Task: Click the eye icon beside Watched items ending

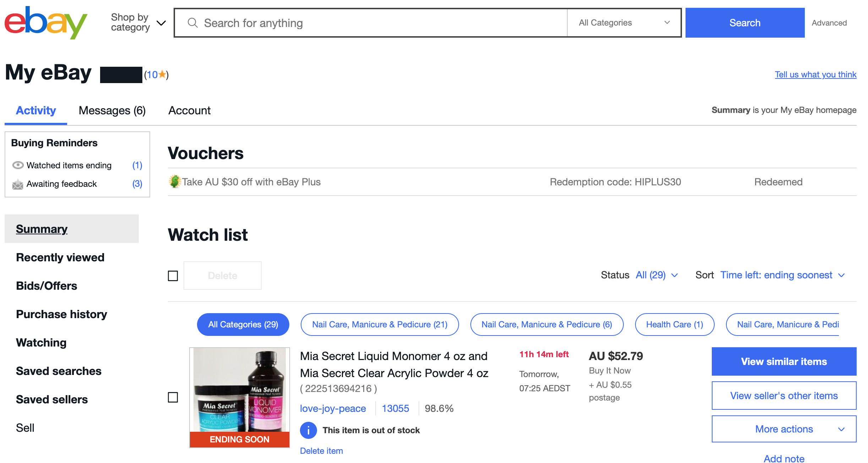Action: 18,165
